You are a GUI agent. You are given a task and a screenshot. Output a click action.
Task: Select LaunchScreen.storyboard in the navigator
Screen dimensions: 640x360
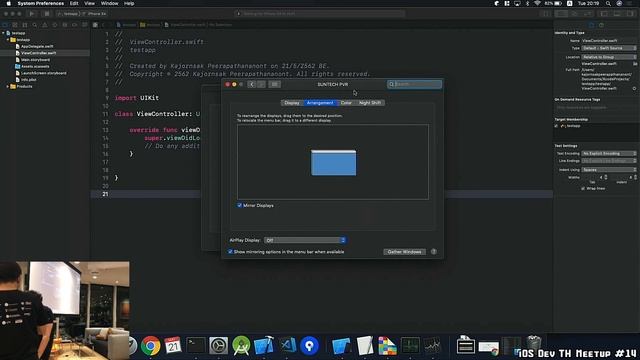click(44, 73)
